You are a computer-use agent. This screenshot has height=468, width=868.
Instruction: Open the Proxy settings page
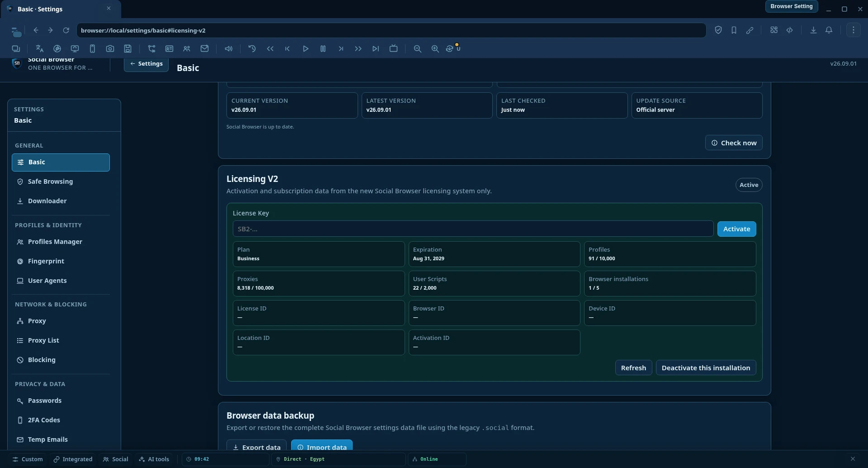61,321
